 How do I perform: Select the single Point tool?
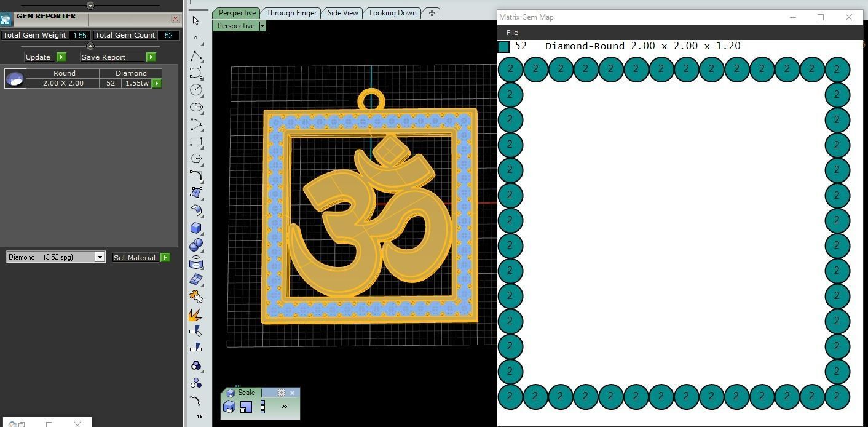click(195, 38)
